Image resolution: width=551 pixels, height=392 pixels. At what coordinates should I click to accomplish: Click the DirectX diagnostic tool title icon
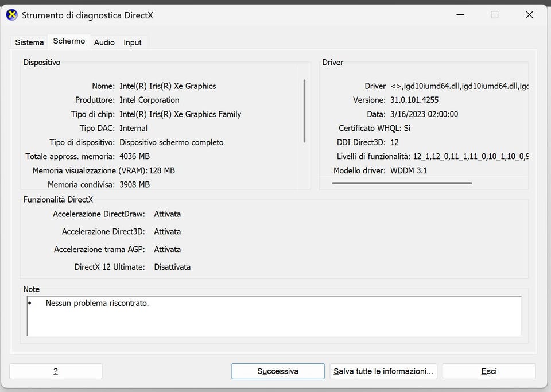pos(12,15)
